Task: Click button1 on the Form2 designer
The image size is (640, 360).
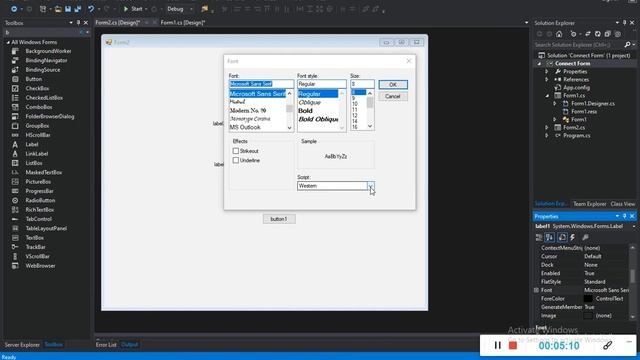Action: click(x=279, y=219)
